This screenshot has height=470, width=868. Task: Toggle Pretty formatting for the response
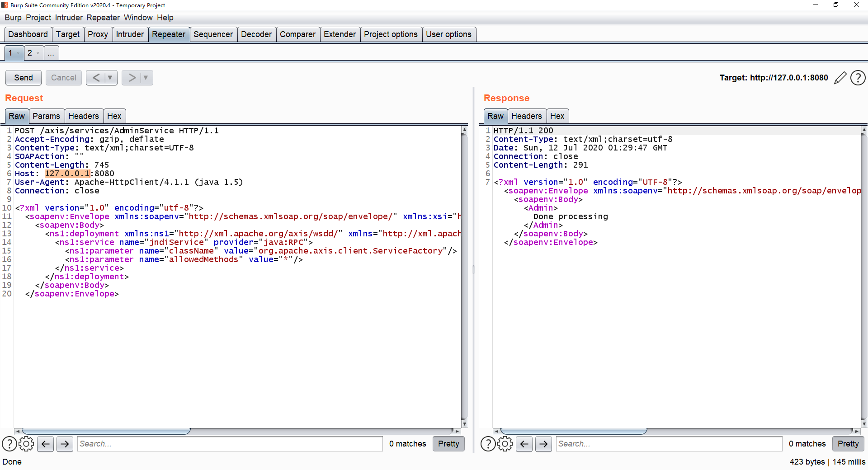[848, 444]
